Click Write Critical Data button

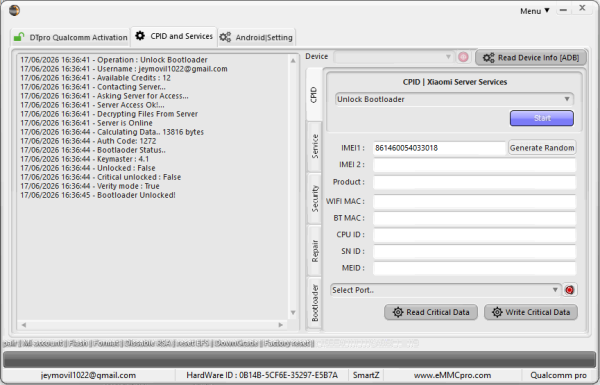(x=531, y=312)
